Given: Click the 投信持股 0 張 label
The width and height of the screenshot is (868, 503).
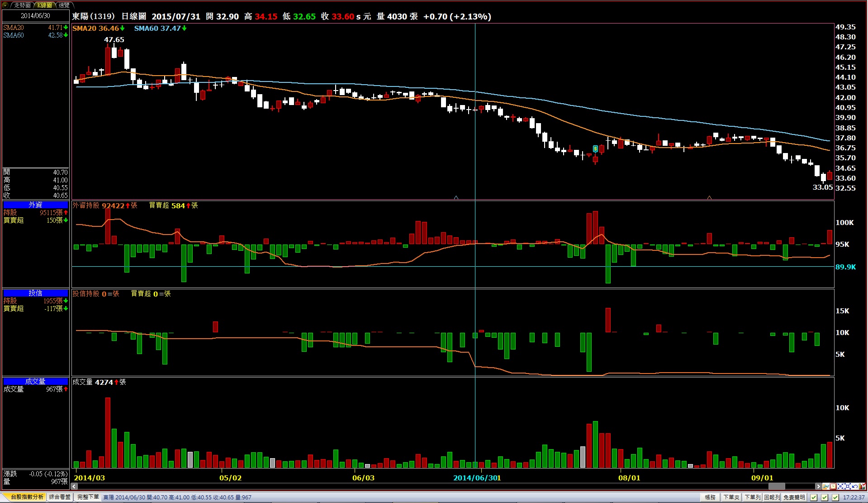Looking at the screenshot, I should coord(96,294).
